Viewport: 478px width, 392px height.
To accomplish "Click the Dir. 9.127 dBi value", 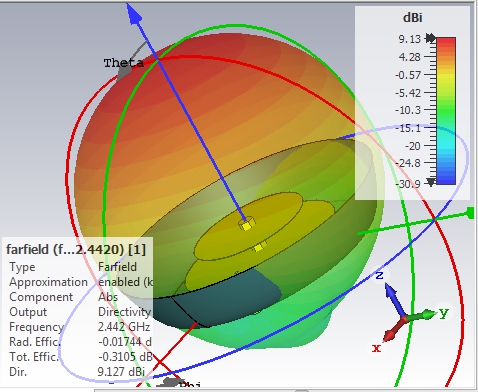I will coord(121,371).
